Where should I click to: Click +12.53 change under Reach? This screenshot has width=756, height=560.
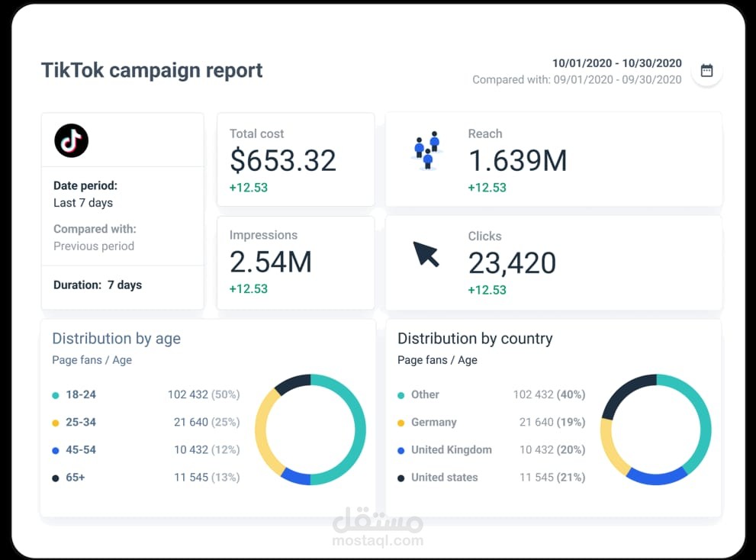click(x=487, y=188)
